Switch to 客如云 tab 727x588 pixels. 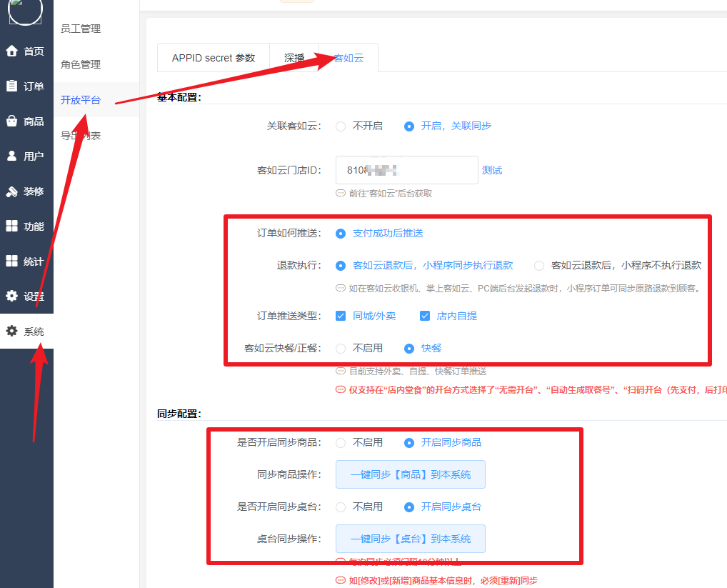(349, 58)
